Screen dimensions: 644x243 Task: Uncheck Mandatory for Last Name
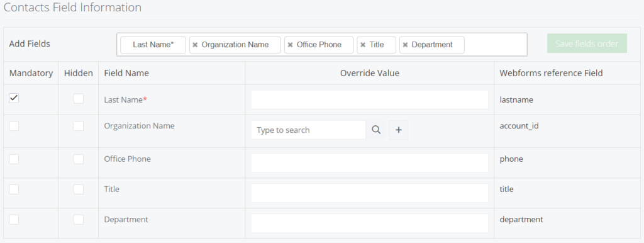tap(14, 98)
